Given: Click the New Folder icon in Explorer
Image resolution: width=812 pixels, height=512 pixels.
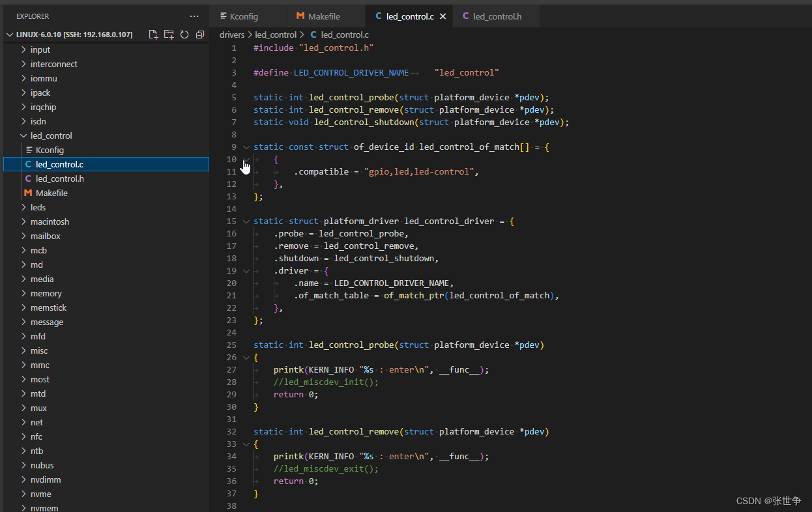Looking at the screenshot, I should pos(169,35).
